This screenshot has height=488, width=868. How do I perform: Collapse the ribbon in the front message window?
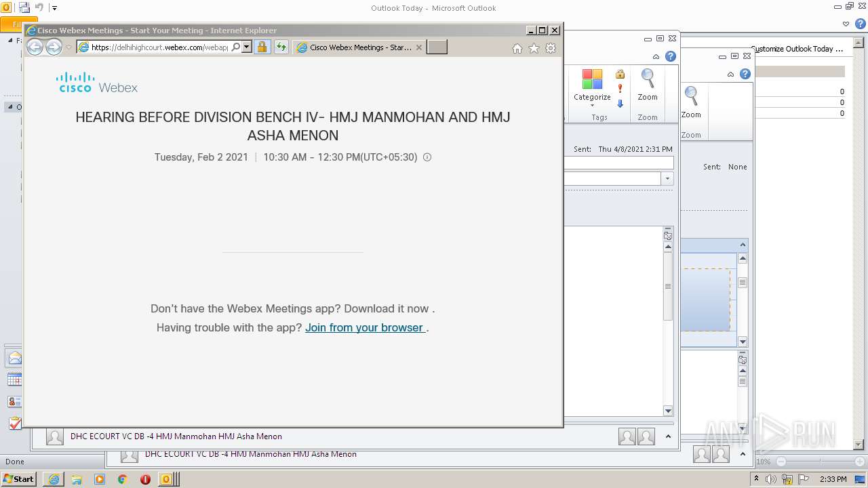656,57
